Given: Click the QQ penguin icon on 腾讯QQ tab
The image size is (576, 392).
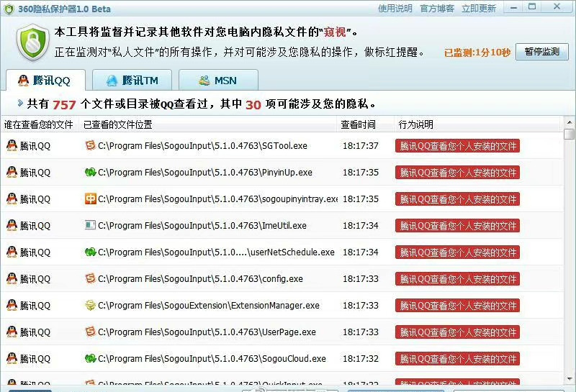Looking at the screenshot, I should 23,81.
